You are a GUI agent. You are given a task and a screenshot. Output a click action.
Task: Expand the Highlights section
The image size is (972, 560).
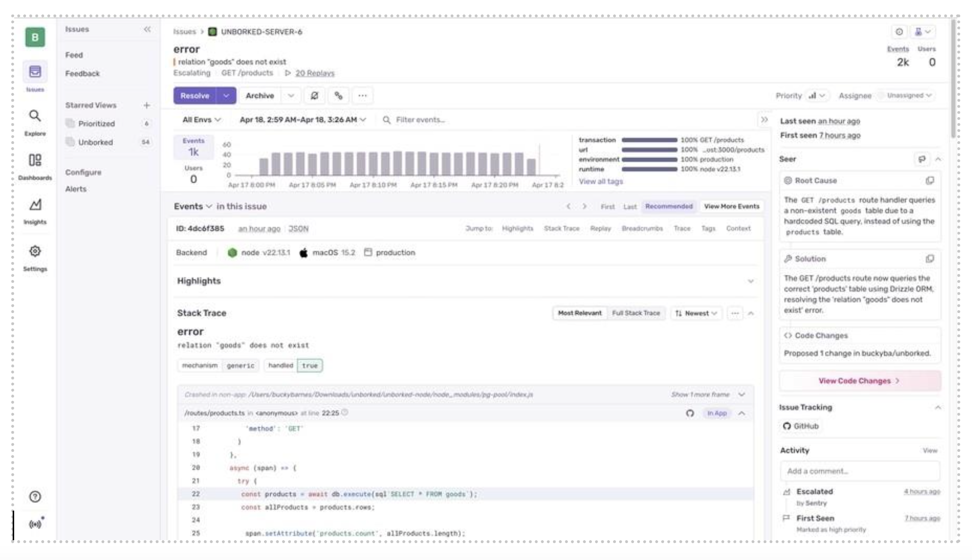click(750, 281)
